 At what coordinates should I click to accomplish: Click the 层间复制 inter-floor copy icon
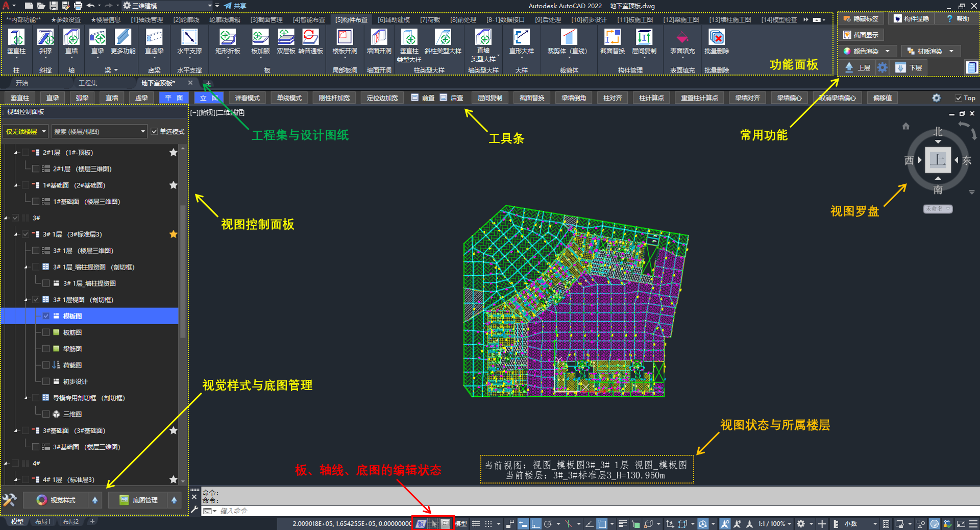pos(644,38)
